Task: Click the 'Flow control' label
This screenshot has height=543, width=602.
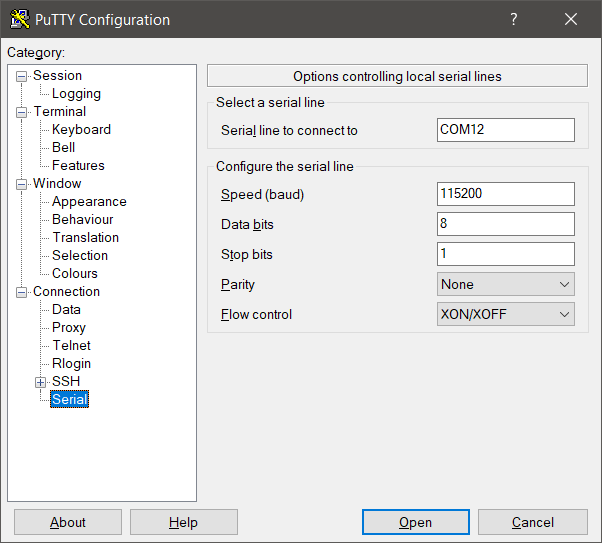Action: pos(256,315)
